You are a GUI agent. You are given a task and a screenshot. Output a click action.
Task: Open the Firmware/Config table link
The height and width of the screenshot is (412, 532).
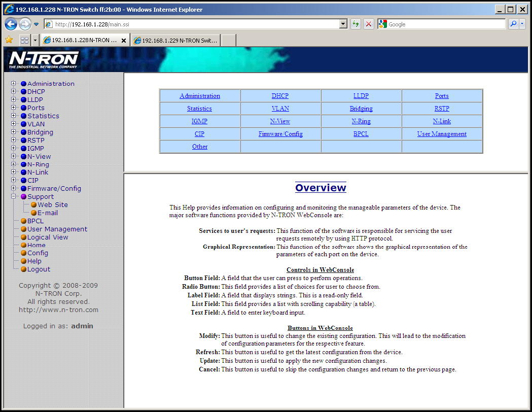coord(280,134)
